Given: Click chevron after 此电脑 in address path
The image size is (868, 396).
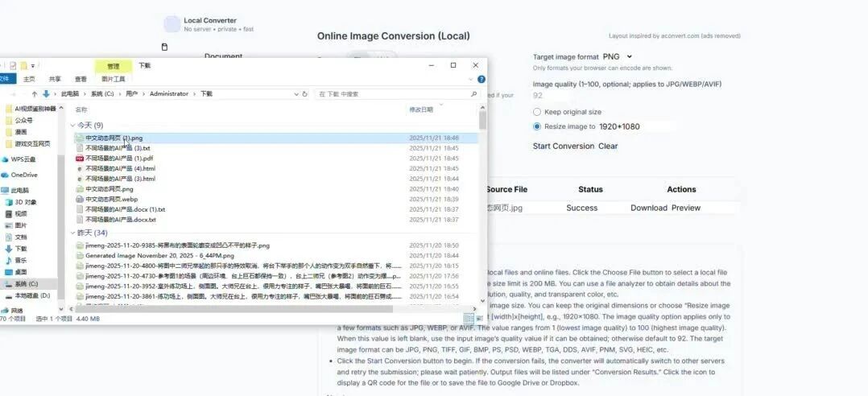Looking at the screenshot, I should [85, 94].
